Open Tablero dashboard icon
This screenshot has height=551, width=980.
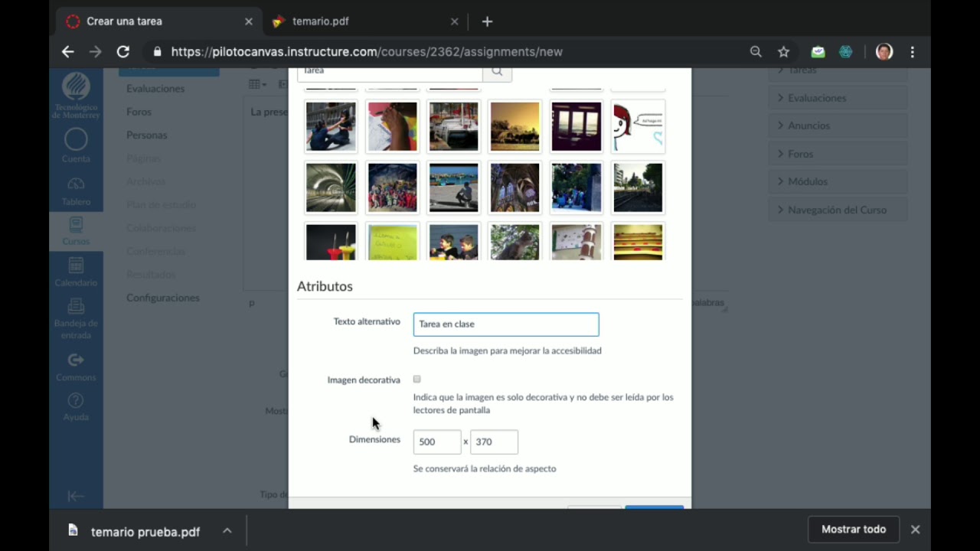[76, 191]
